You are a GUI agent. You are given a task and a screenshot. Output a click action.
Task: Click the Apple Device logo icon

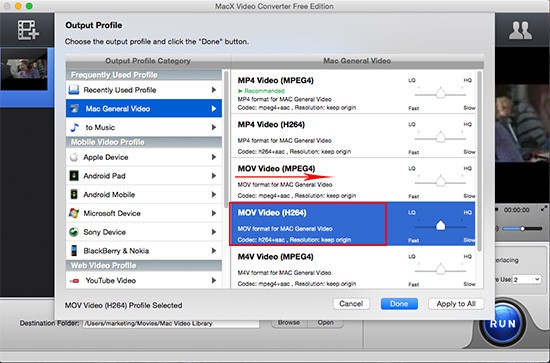click(x=74, y=157)
